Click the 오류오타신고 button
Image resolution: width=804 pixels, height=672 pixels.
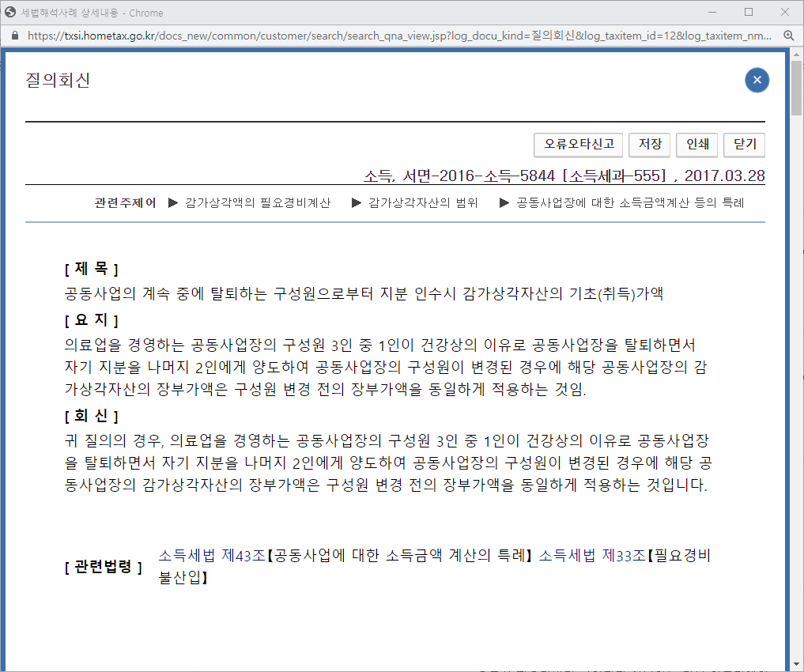[579, 145]
